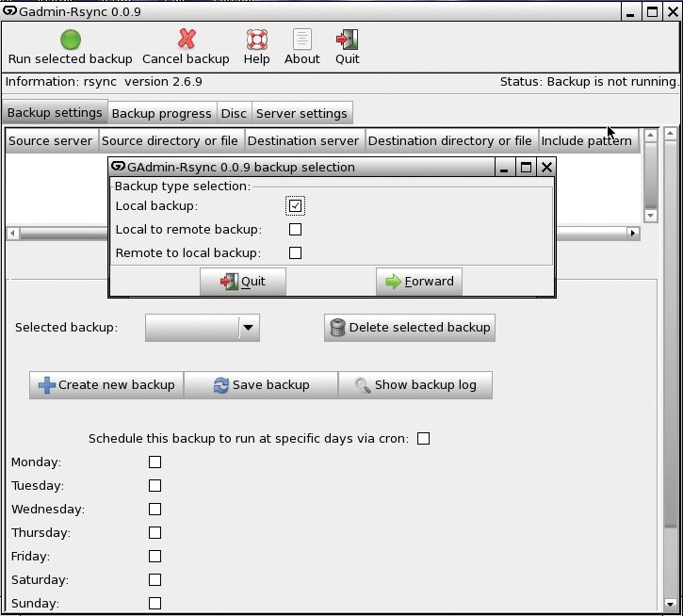Click 'Information: rsync version 2.6.9' text

pos(104,81)
